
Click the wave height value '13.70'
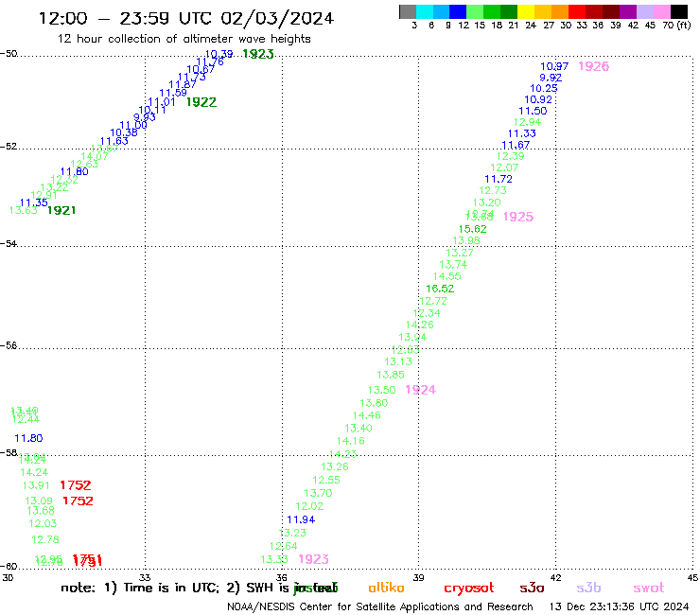click(318, 493)
